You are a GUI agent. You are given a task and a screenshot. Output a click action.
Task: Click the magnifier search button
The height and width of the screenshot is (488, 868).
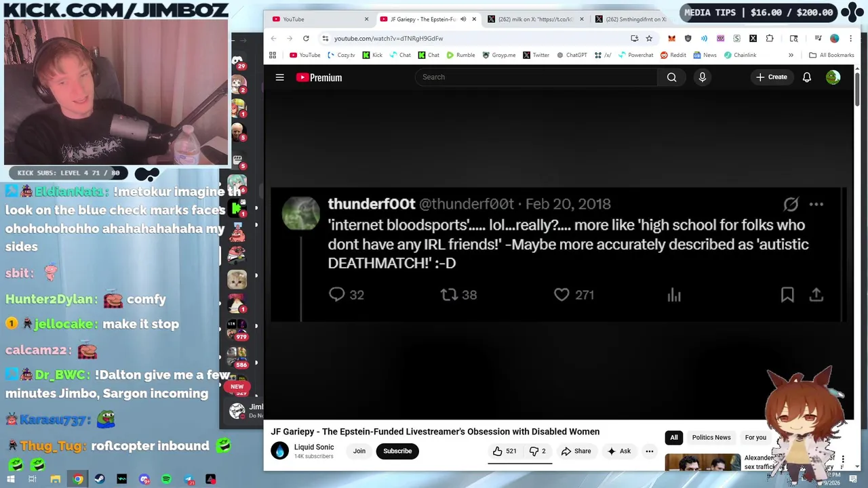671,77
